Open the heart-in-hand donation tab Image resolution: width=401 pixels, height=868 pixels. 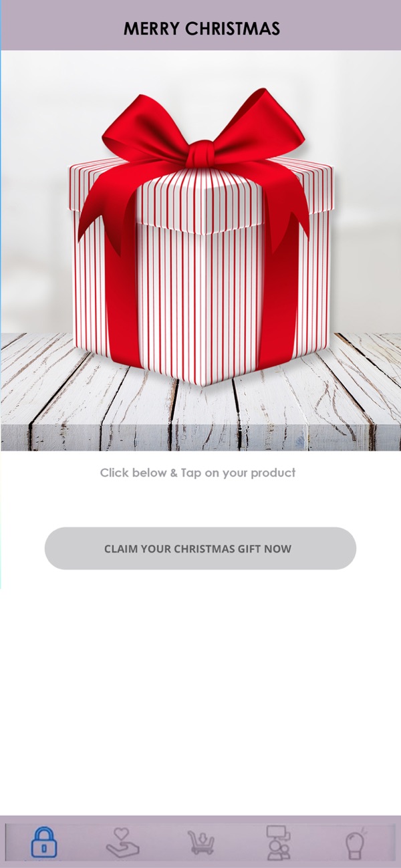pyautogui.click(x=123, y=843)
